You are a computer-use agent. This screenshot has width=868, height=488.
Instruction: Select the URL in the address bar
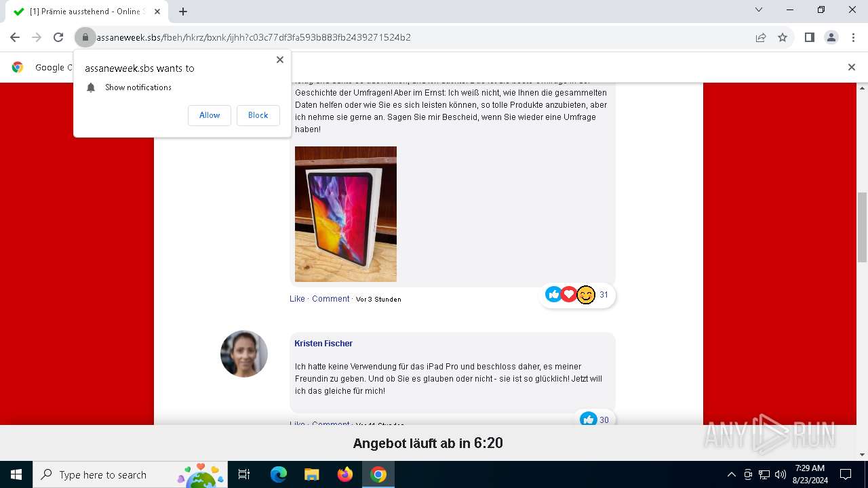(254, 37)
